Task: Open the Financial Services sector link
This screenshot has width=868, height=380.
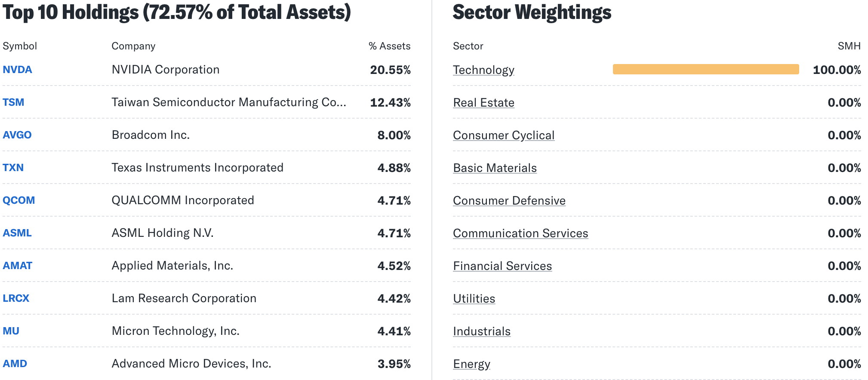Action: [502, 266]
